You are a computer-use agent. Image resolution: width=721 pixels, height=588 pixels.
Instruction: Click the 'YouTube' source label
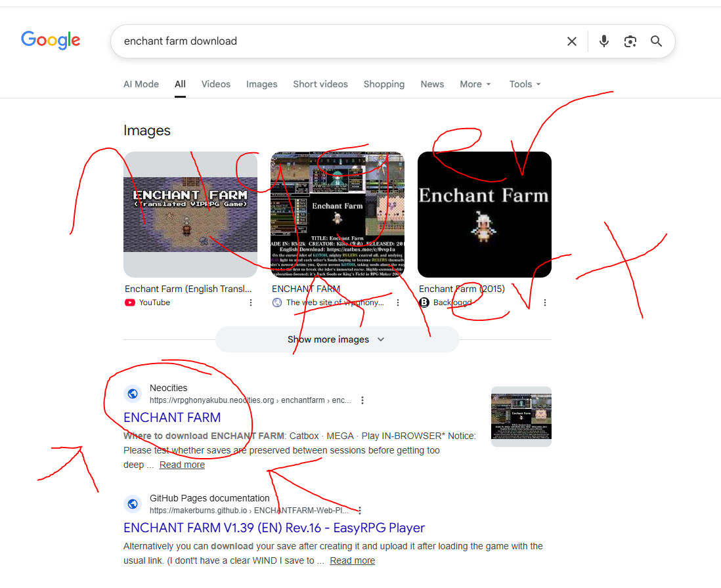154,303
